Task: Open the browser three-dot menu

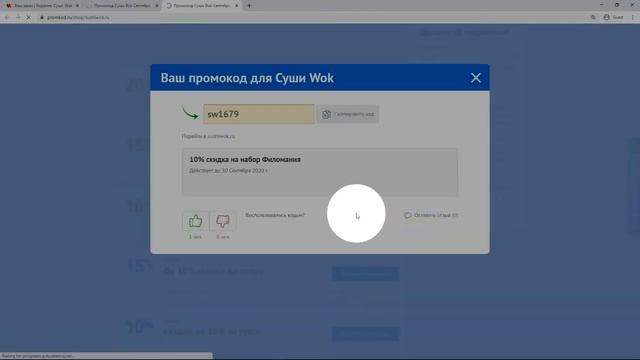Action: coord(633,18)
